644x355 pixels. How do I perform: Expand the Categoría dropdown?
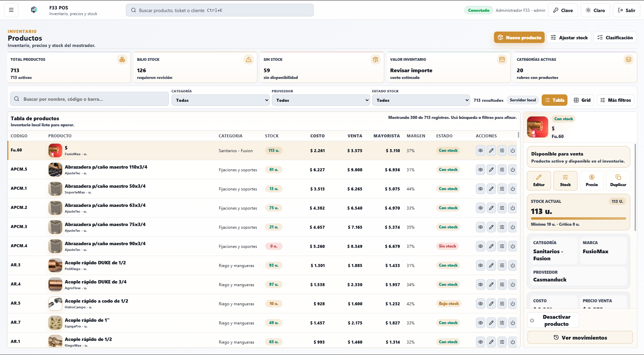[220, 100]
